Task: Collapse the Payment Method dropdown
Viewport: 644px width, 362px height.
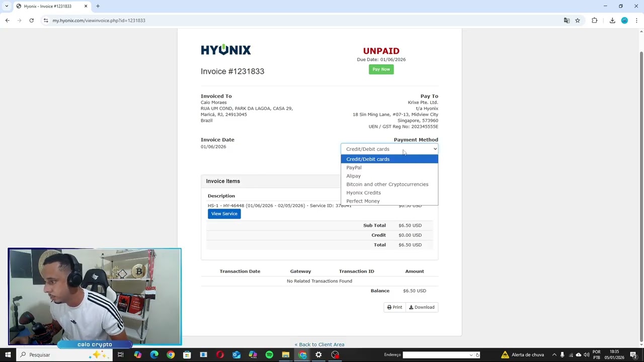Action: (x=389, y=149)
